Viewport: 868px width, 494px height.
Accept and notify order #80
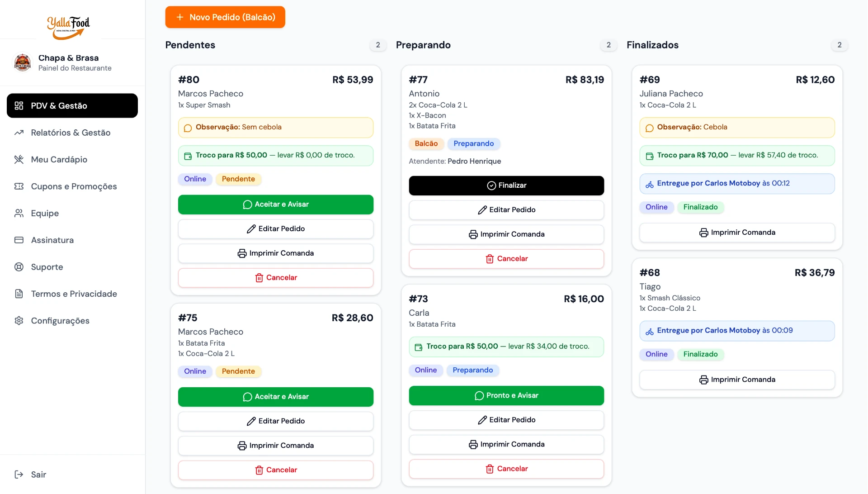pyautogui.click(x=276, y=204)
